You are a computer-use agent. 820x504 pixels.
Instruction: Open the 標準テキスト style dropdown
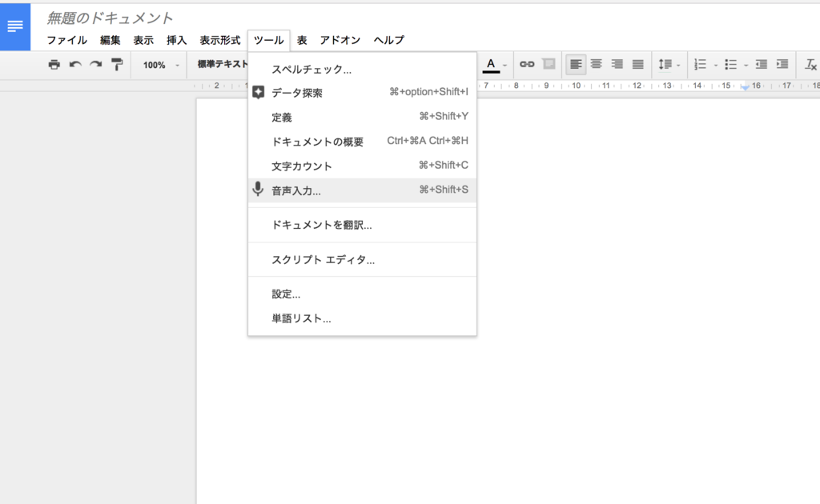pyautogui.click(x=223, y=64)
